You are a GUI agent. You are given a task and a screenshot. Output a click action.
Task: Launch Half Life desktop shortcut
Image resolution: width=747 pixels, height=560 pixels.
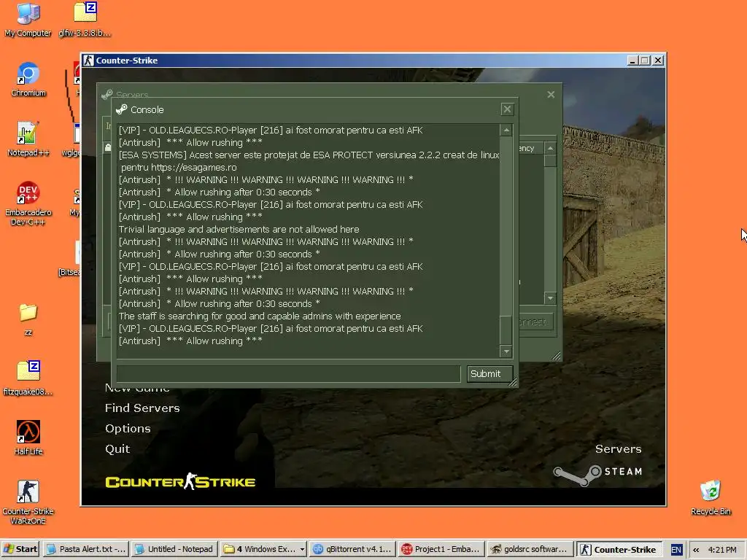(x=28, y=437)
